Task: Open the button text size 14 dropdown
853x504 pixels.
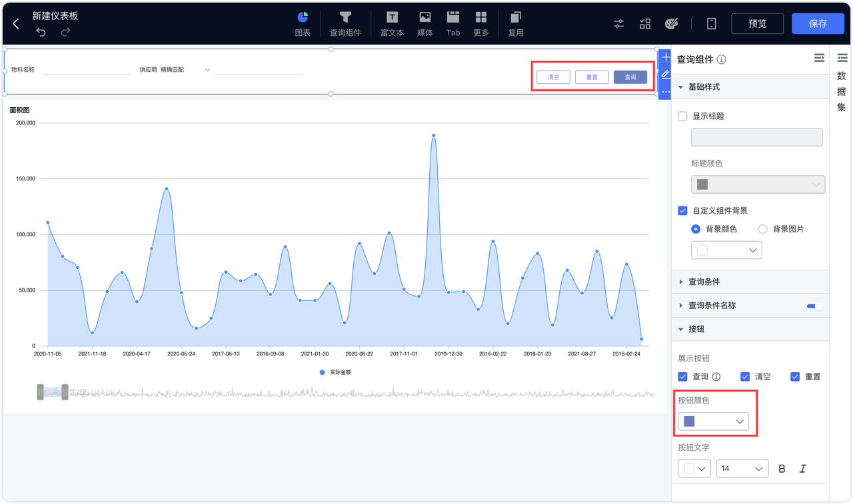Action: [x=742, y=469]
